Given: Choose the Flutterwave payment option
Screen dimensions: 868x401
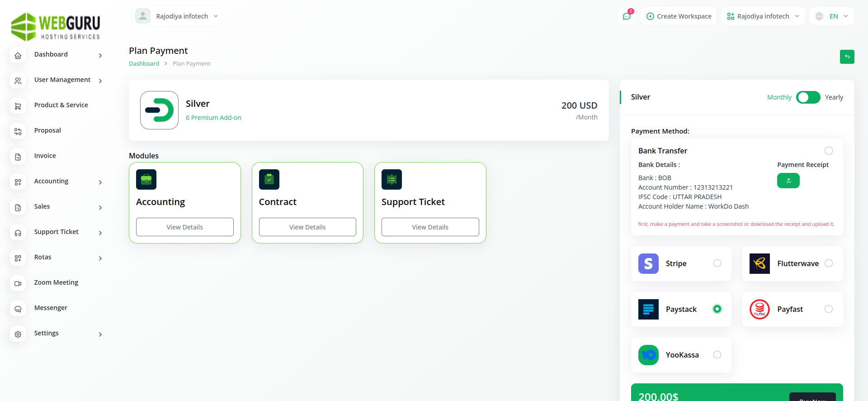Looking at the screenshot, I should pos(828,263).
